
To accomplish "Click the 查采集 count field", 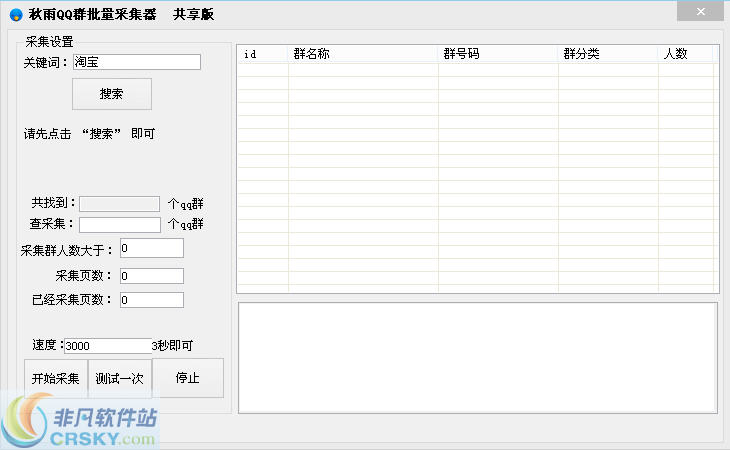I will click(120, 225).
